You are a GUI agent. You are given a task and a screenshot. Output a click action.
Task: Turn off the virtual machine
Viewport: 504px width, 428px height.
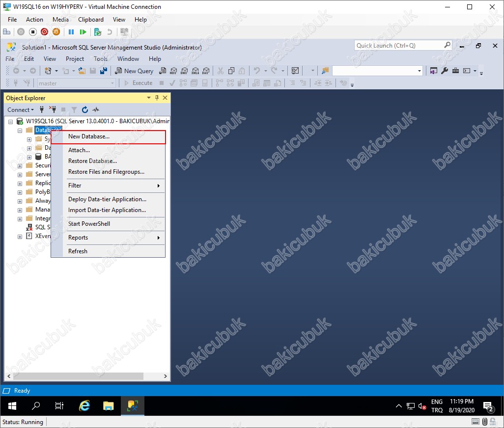33,32
